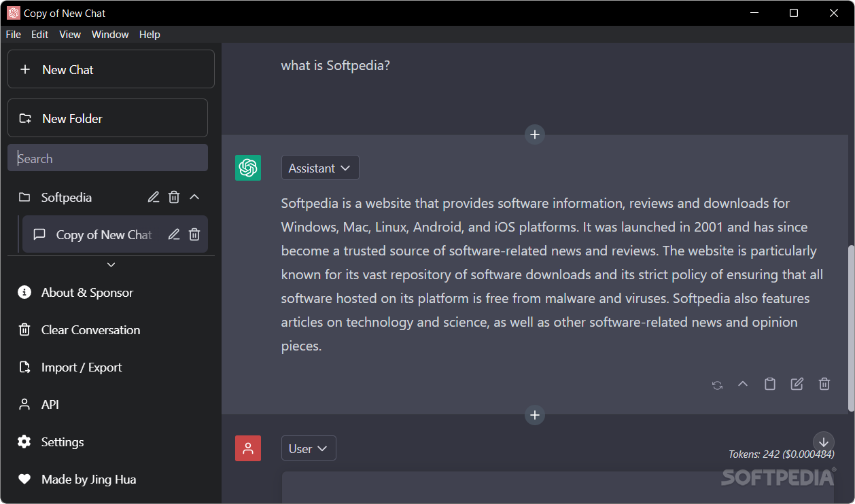Click the info icon for About & Sponsor
The width and height of the screenshot is (855, 504).
pos(24,292)
